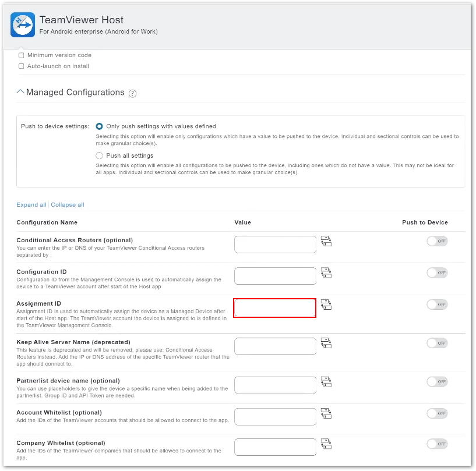Enable push for Account Whitelist
Screen dimensions: 476x471
click(x=437, y=413)
